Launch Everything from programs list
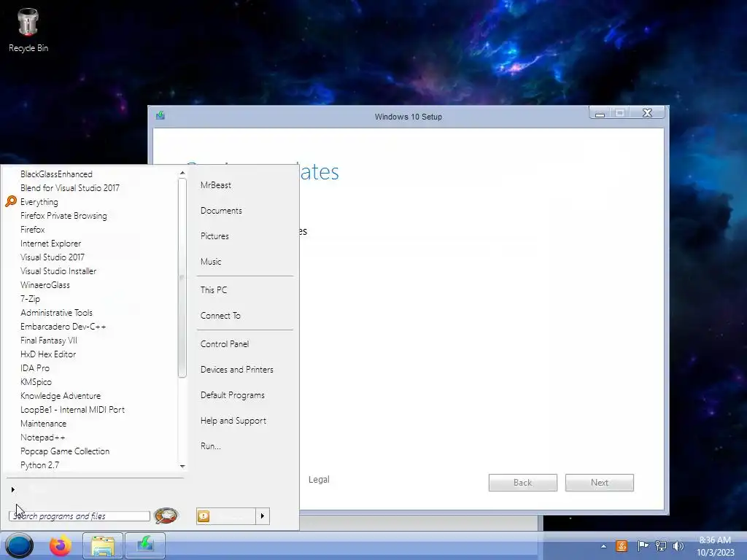 tap(39, 202)
